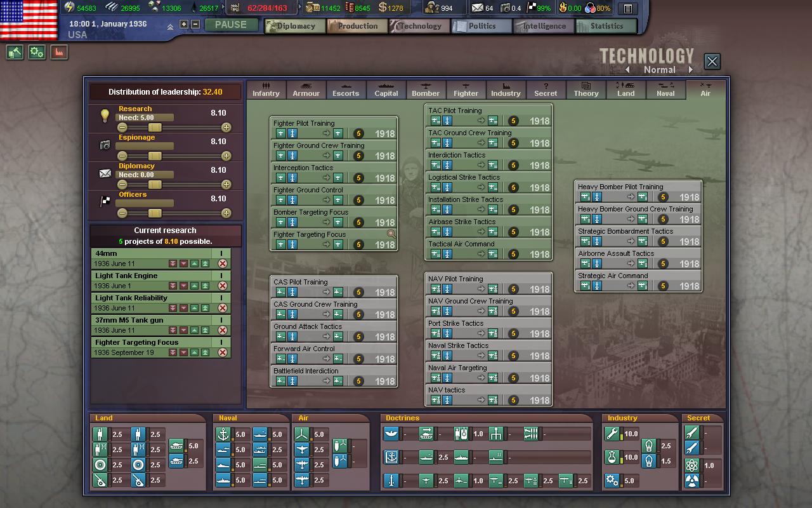Research CAS Pilot Training
This screenshot has width=812, height=508.
coord(334,288)
